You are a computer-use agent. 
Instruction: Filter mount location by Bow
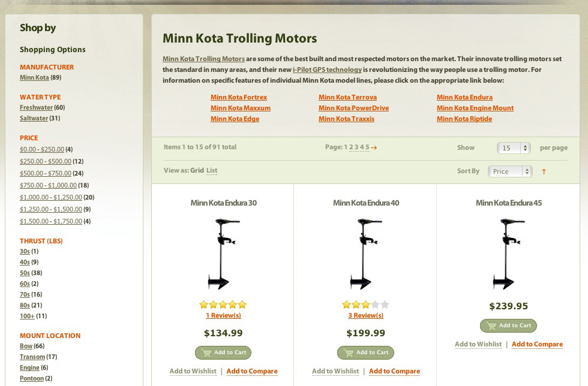point(26,346)
